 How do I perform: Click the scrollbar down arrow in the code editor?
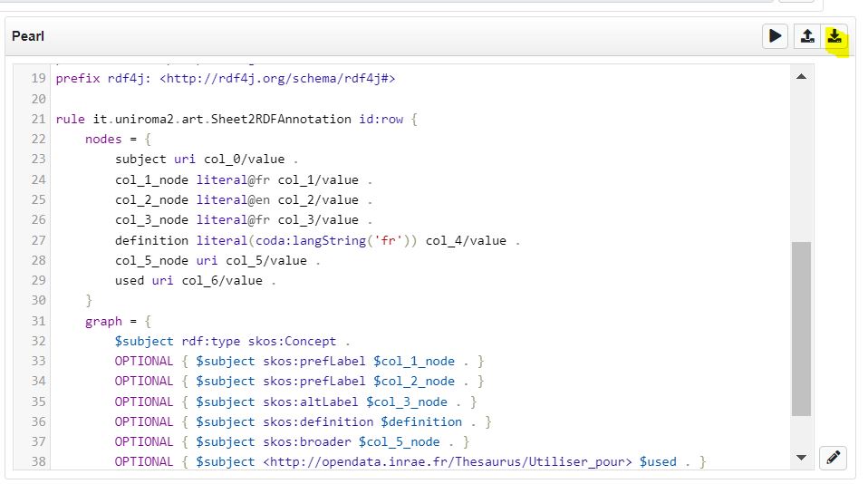pyautogui.click(x=801, y=459)
